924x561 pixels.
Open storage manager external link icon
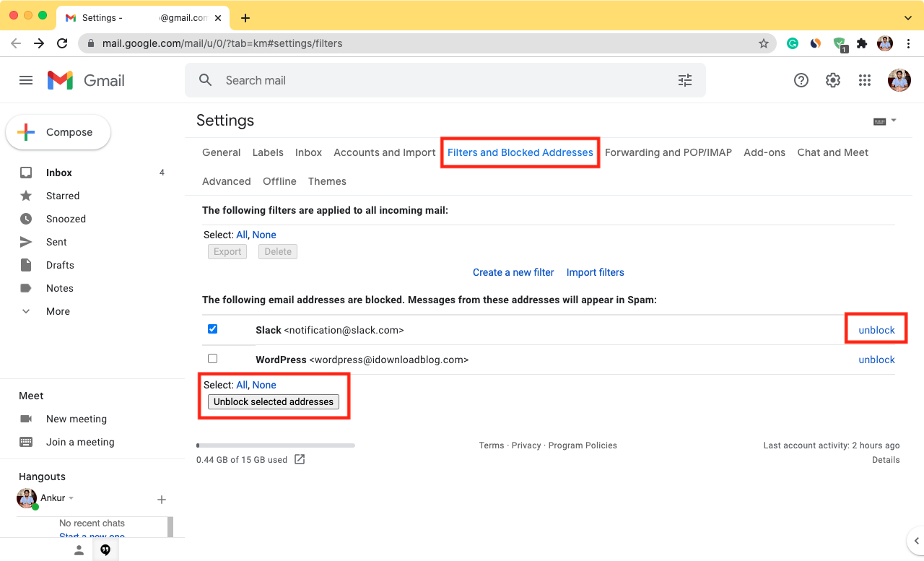[300, 459]
